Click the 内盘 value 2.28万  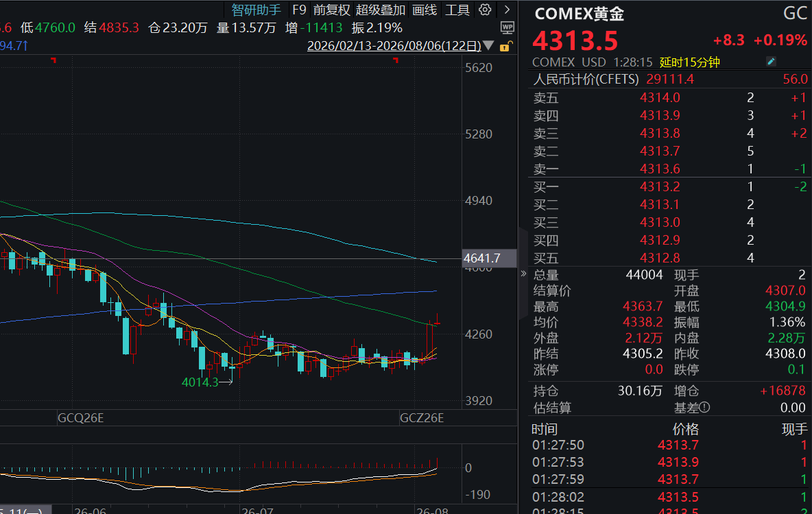click(786, 338)
